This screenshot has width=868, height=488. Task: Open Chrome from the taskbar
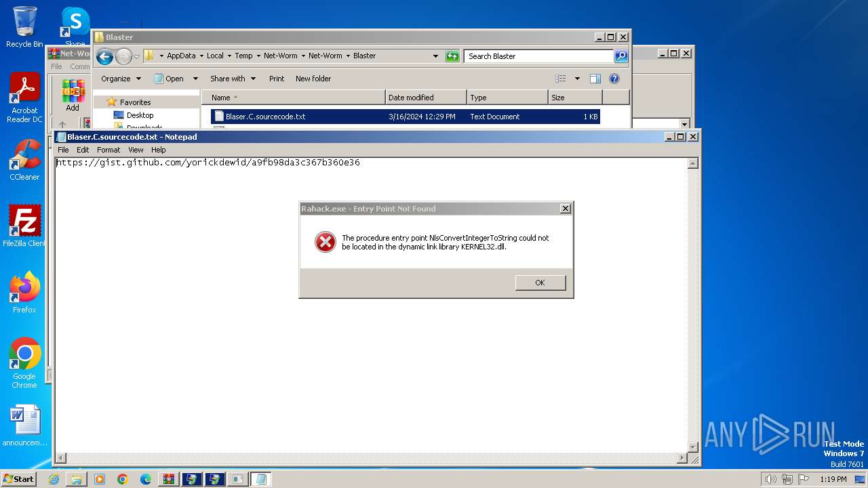coord(123,479)
